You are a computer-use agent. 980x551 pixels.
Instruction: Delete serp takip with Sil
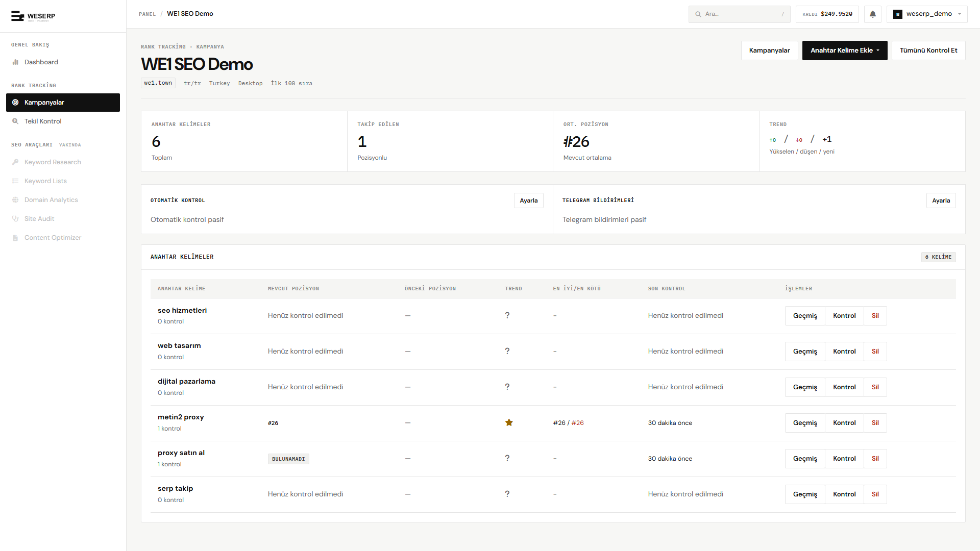(875, 494)
